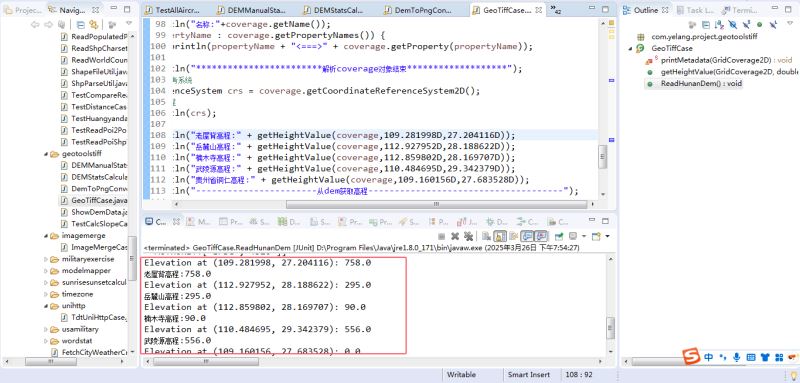The image size is (800, 383).
Task: Open ShowDemData file in the Navigator
Action: click(x=94, y=212)
